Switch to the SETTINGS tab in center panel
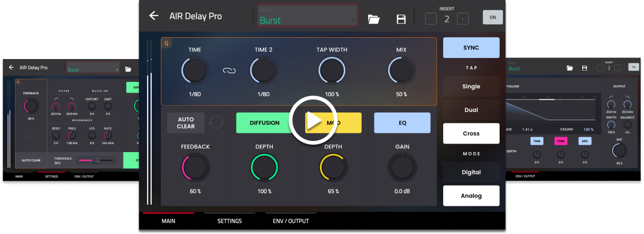The width and height of the screenshot is (644, 234). point(229,221)
